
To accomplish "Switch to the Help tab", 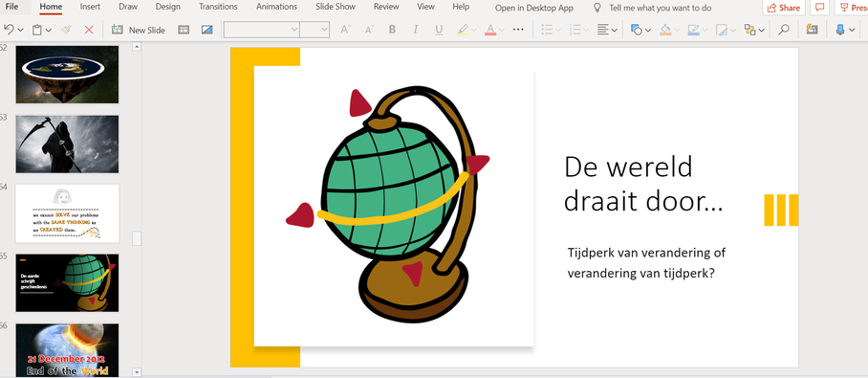I will [461, 8].
